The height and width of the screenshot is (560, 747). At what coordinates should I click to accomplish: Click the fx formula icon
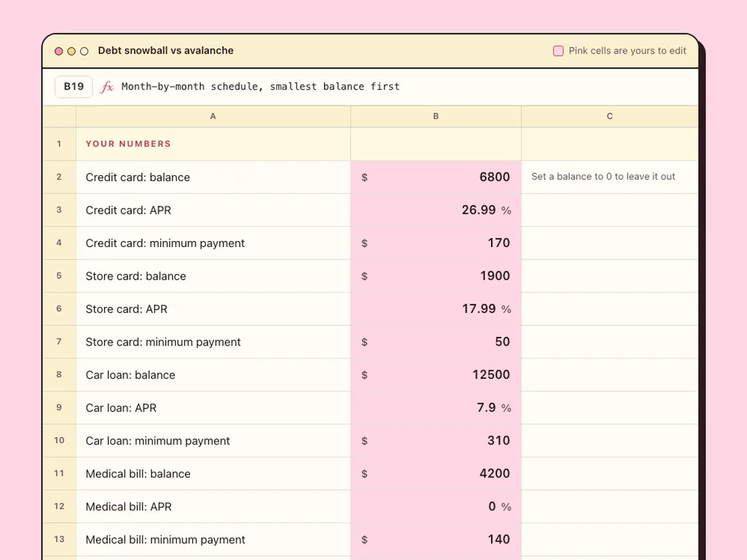coord(107,87)
